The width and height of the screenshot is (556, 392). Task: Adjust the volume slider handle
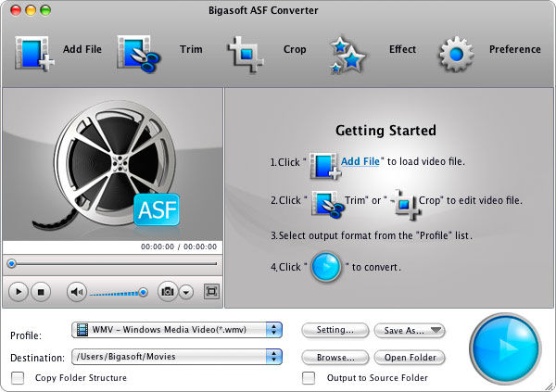click(144, 292)
